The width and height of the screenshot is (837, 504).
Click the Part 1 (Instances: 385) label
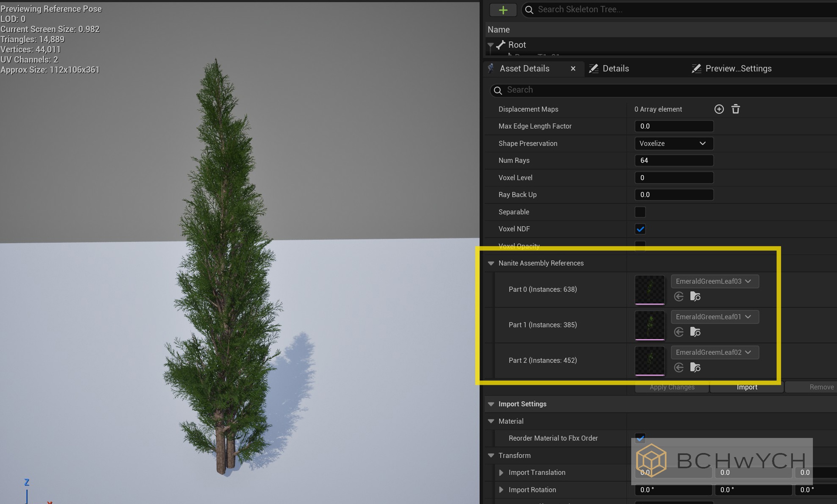(542, 325)
